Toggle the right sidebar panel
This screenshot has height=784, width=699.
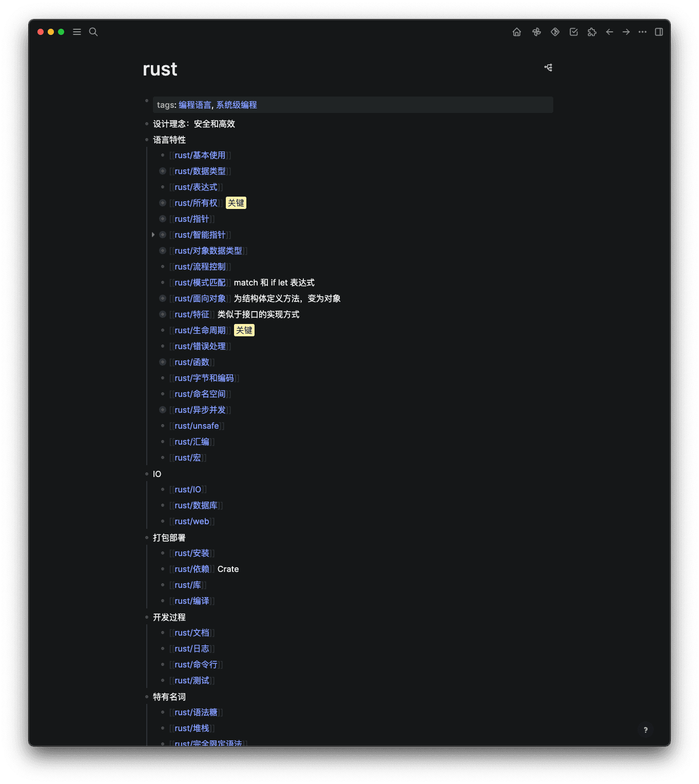(x=659, y=32)
